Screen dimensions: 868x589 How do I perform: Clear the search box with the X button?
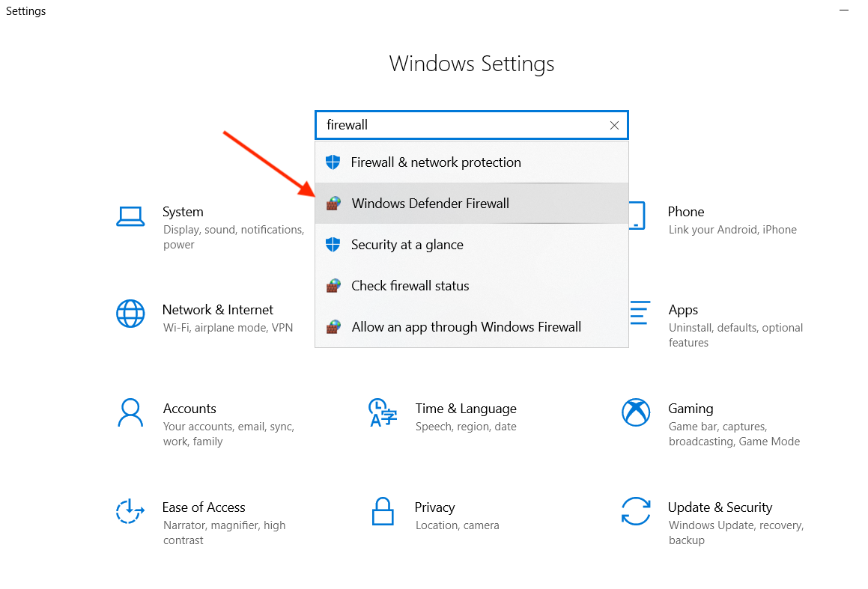tap(614, 126)
